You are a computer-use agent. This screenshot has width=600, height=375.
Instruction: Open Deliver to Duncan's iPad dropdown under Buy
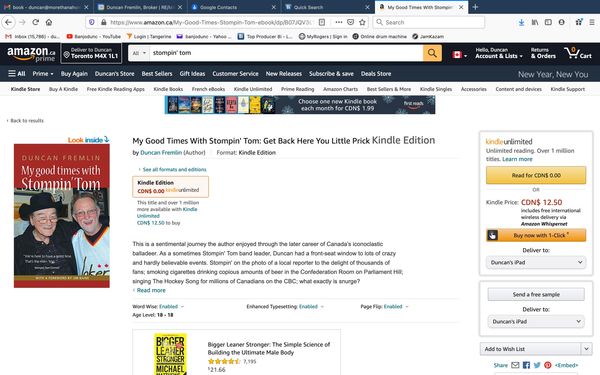(x=536, y=262)
